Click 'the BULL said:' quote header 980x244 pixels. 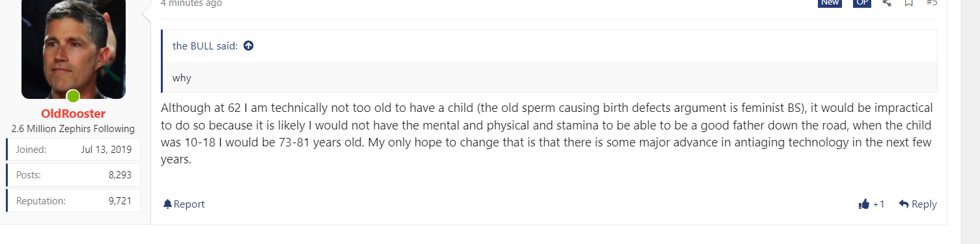pyautogui.click(x=204, y=46)
